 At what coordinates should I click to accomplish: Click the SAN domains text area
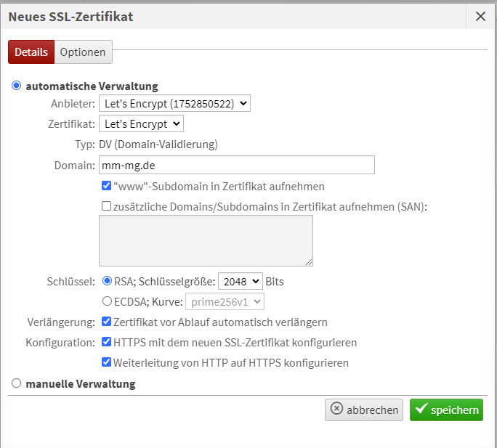[206, 240]
